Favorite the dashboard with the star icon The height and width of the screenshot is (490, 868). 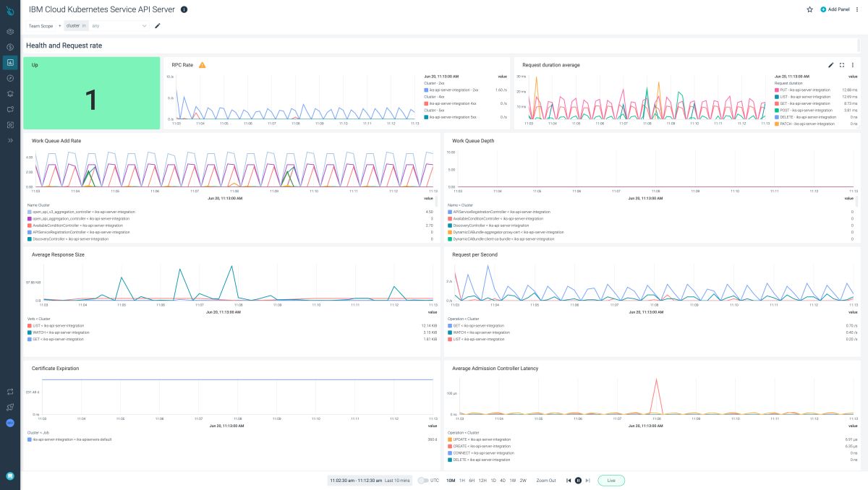coord(810,9)
